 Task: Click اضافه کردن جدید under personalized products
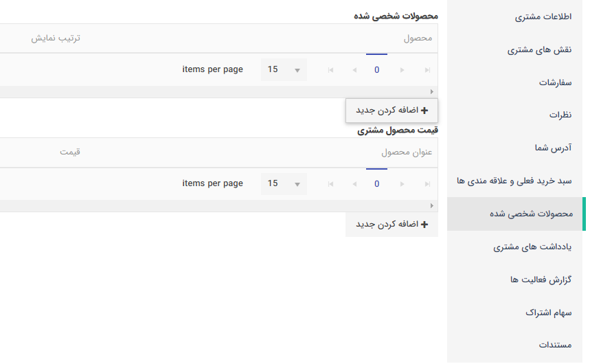(x=392, y=111)
